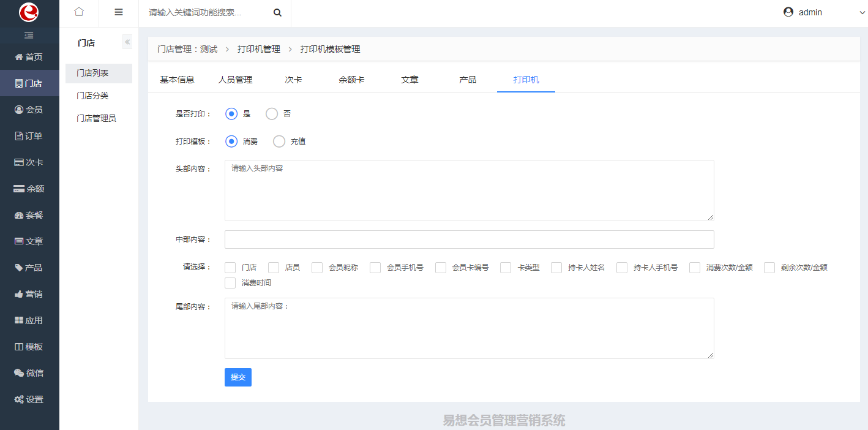The image size is (868, 430).
Task: Tick the 门店 checkbox
Action: (230, 268)
